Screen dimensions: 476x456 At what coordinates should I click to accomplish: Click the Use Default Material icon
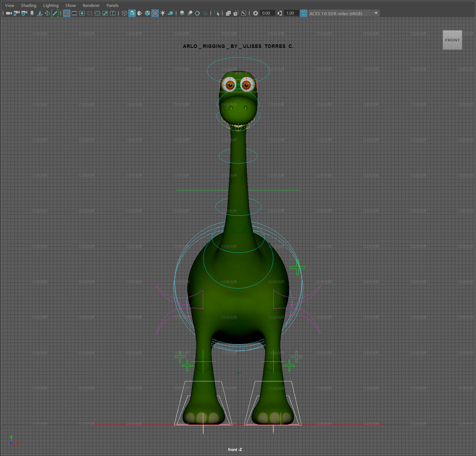pos(140,13)
